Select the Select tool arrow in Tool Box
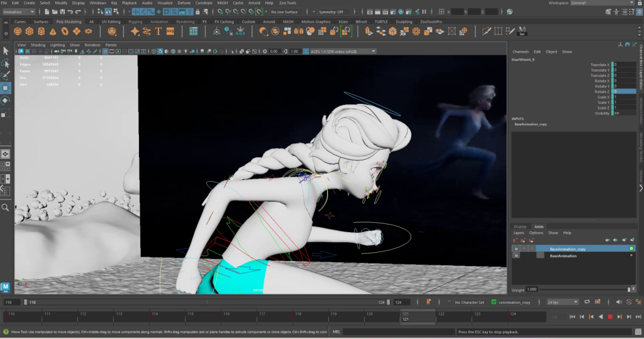The image size is (644, 339). coord(5,51)
